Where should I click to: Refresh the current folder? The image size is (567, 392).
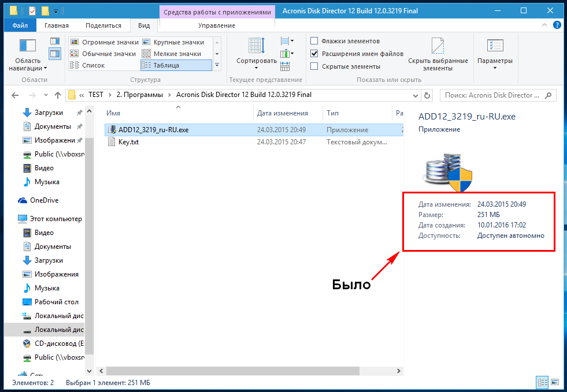tap(427, 95)
